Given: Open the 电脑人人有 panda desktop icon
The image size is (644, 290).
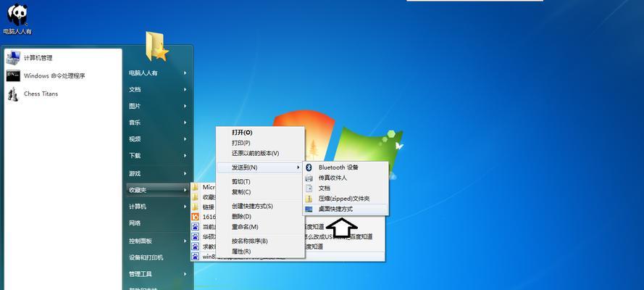Looking at the screenshot, I should 17,14.
